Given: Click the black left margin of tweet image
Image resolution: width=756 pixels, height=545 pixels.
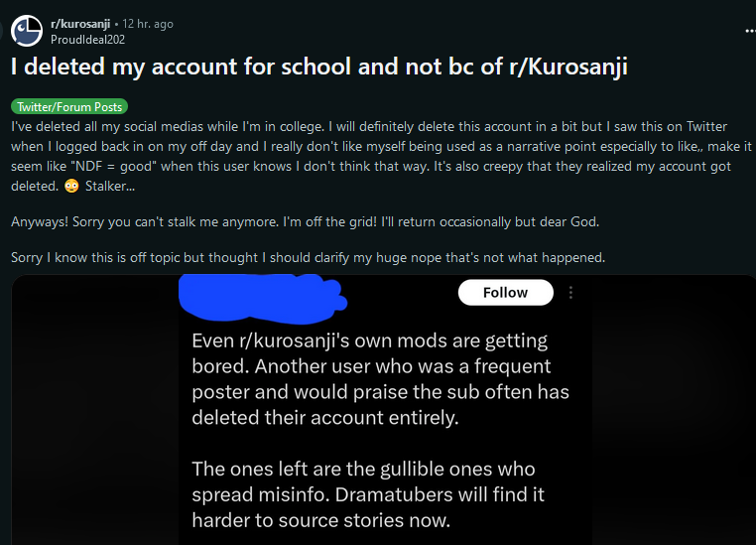Looking at the screenshot, I should (x=95, y=410).
